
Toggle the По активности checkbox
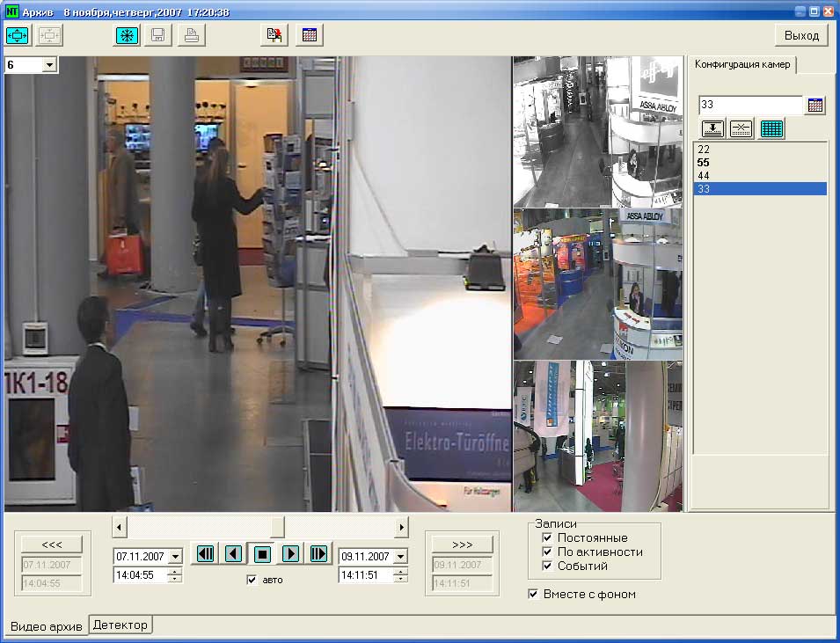pyautogui.click(x=547, y=552)
